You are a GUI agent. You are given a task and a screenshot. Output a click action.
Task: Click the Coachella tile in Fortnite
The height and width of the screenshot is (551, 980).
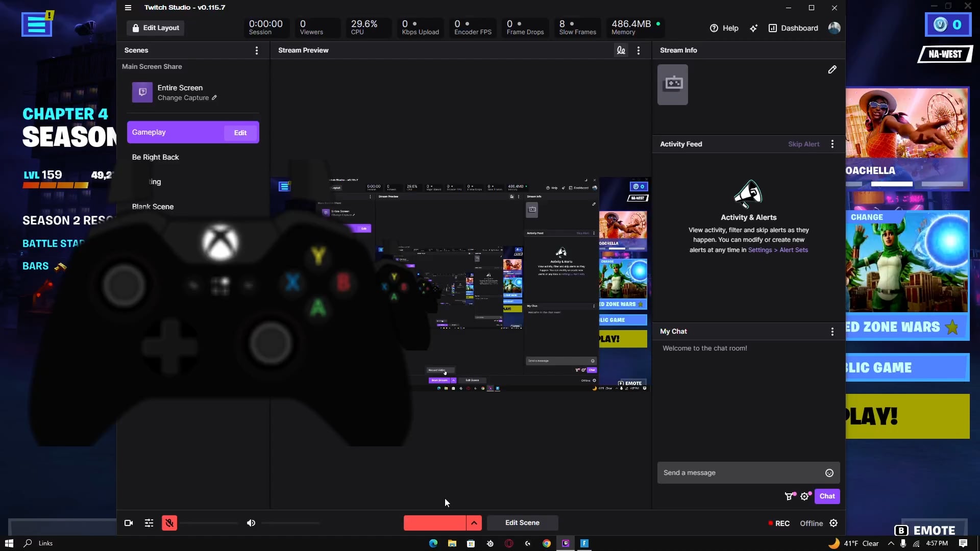[x=907, y=139]
